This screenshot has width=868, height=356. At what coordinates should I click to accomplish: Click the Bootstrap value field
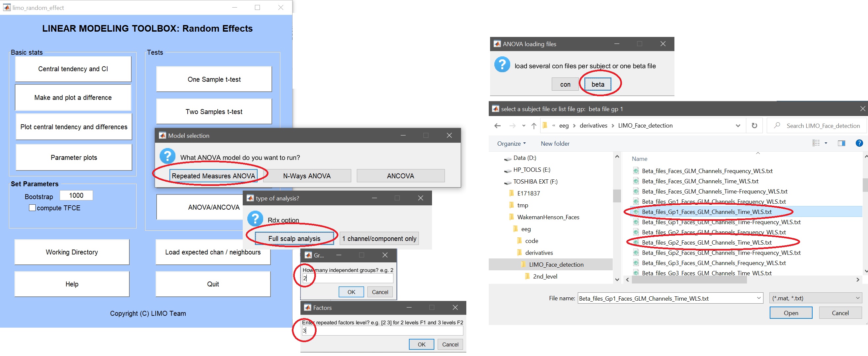(76, 195)
